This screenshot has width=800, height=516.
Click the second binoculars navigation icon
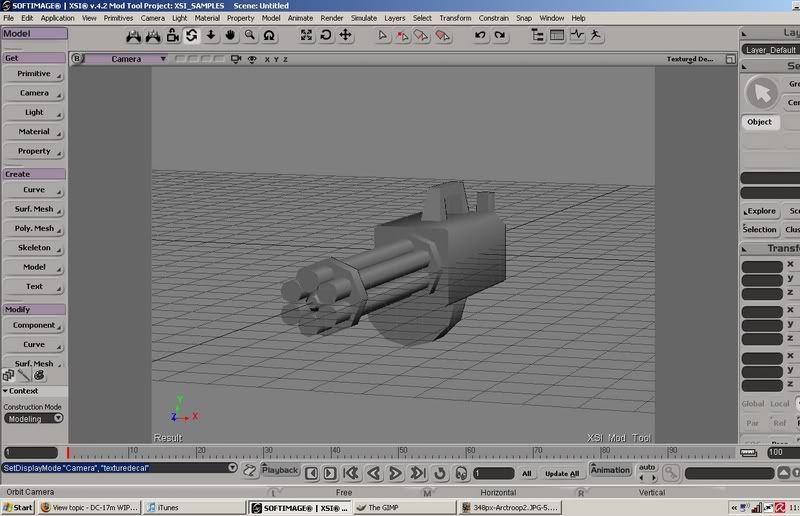pyautogui.click(x=153, y=35)
